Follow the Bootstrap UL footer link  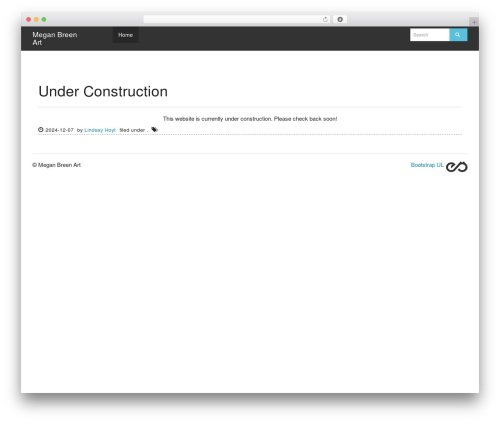point(427,165)
